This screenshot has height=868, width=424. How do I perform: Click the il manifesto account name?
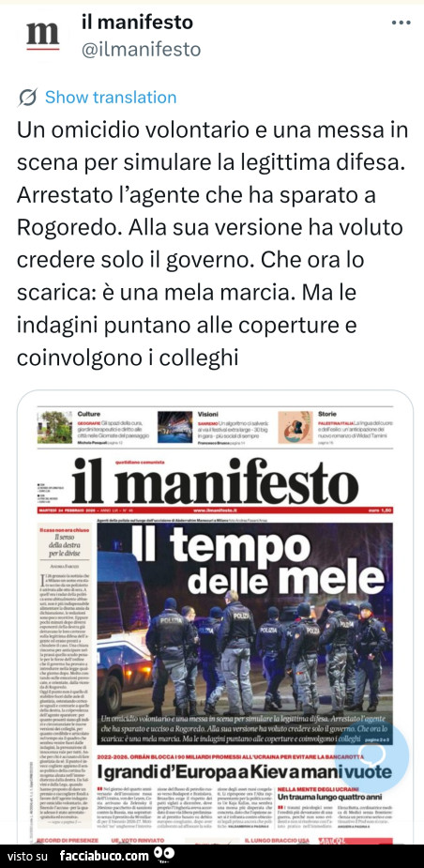click(x=137, y=23)
